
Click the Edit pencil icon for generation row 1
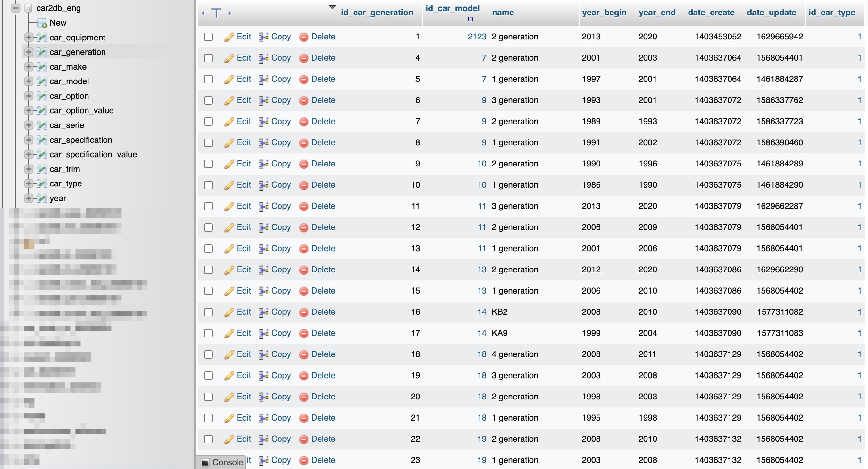(229, 37)
